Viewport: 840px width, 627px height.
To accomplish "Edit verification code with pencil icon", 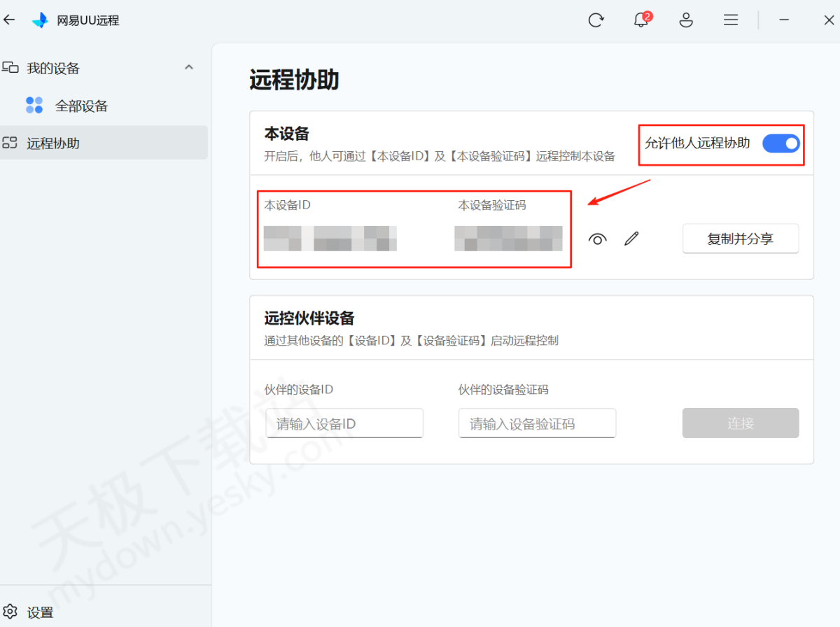I will (631, 239).
